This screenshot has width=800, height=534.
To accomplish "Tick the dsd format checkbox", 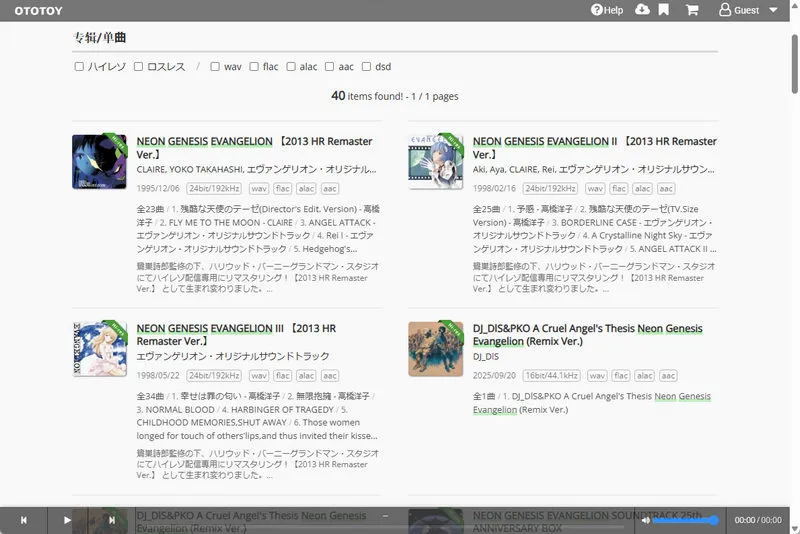I will coord(366,67).
